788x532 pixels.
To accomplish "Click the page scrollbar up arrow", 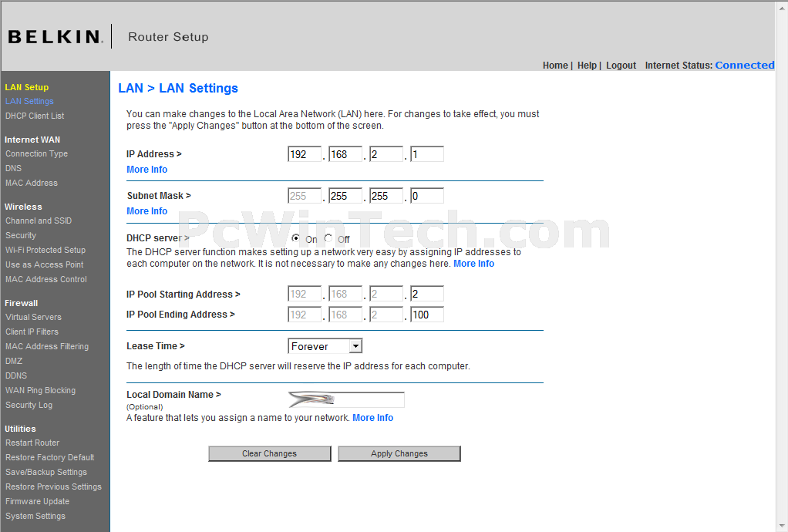I will tap(782, 6).
